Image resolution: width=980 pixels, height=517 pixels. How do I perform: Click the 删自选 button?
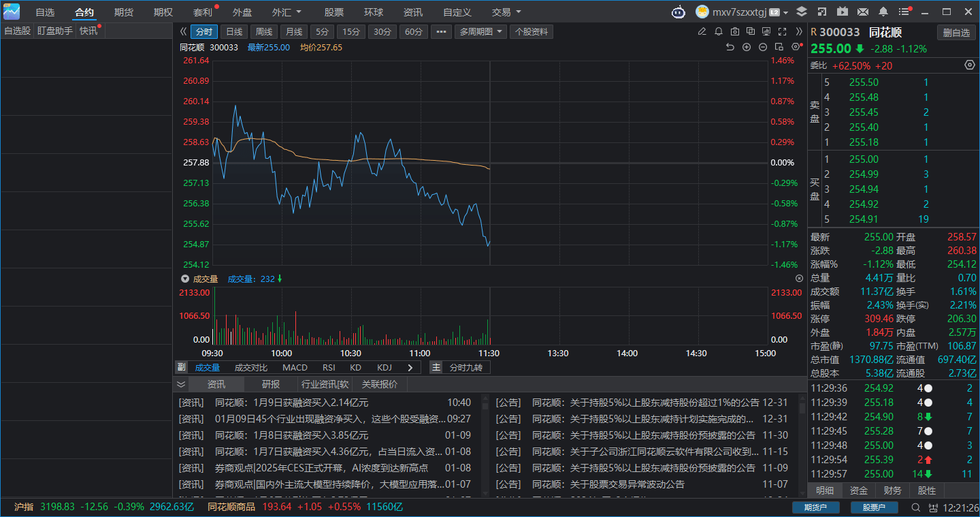pyautogui.click(x=956, y=33)
